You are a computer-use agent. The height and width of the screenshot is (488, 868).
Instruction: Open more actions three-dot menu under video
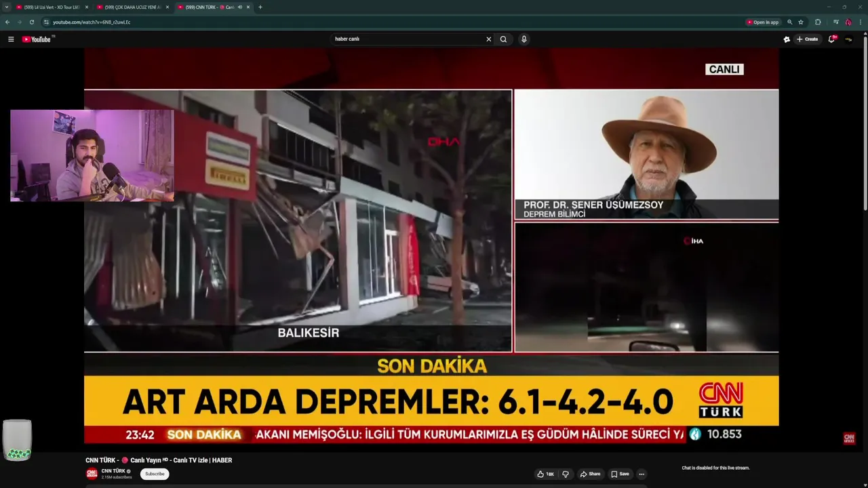pos(642,474)
